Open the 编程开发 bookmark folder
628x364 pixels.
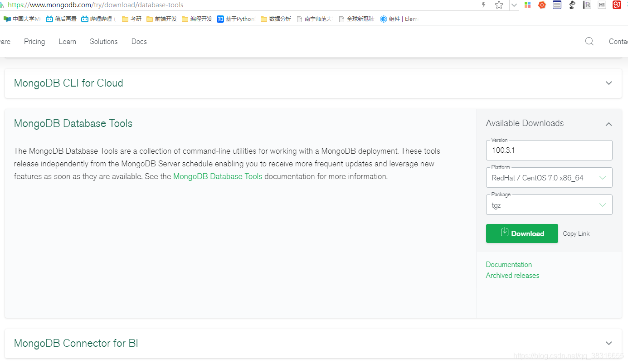197,19
